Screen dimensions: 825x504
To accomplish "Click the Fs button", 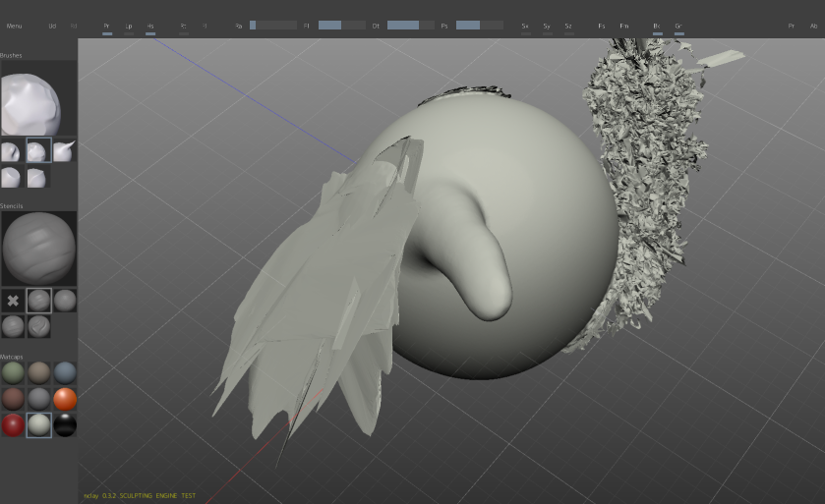I will pos(602,26).
